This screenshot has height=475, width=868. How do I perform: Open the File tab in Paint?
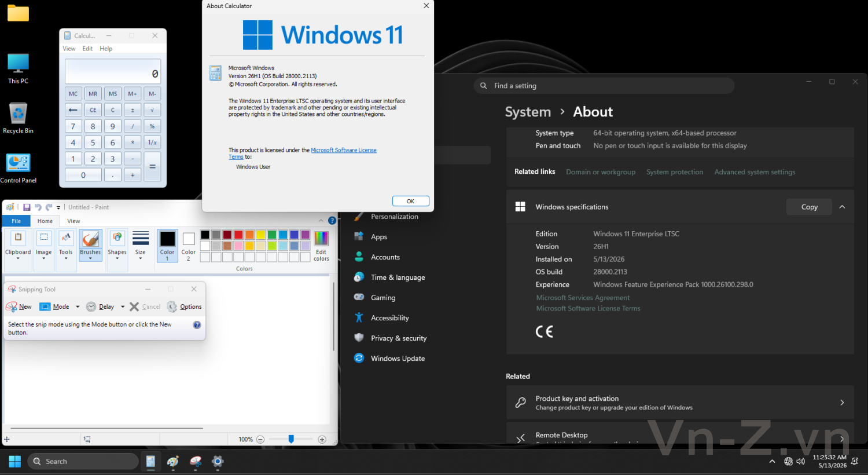click(16, 221)
